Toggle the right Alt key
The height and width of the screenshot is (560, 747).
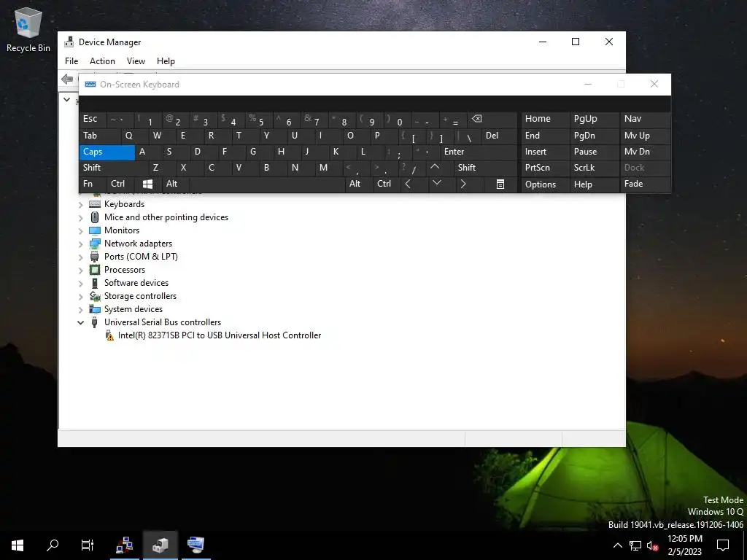point(359,184)
